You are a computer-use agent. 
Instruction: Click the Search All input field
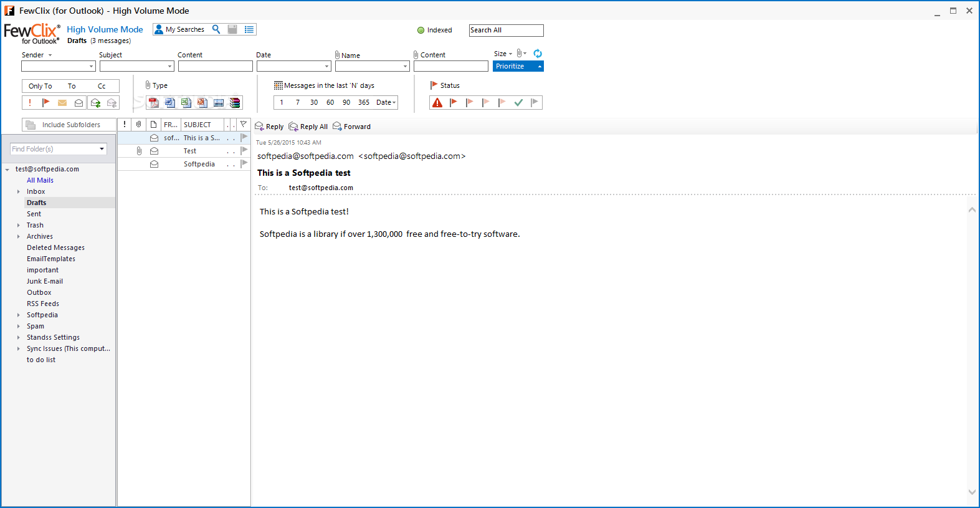(x=506, y=31)
